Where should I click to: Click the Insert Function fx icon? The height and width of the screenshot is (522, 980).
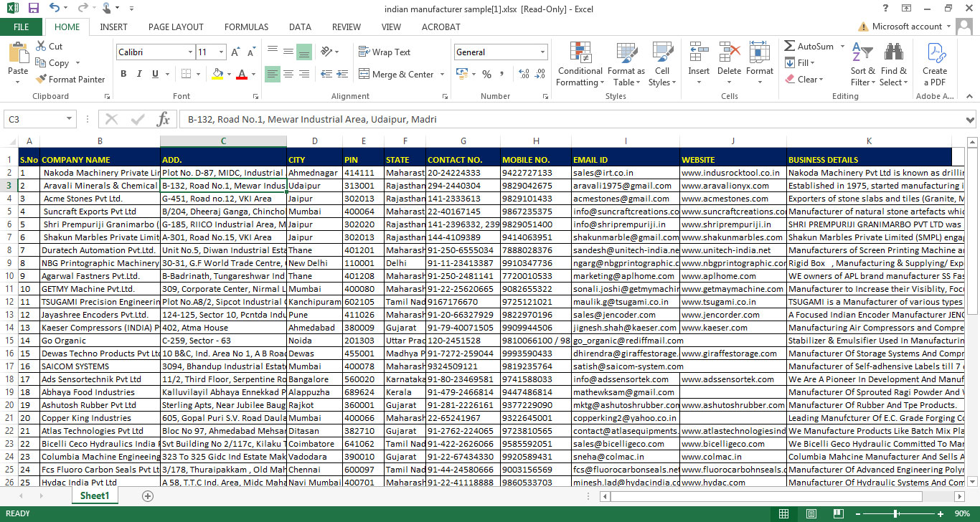tap(163, 119)
